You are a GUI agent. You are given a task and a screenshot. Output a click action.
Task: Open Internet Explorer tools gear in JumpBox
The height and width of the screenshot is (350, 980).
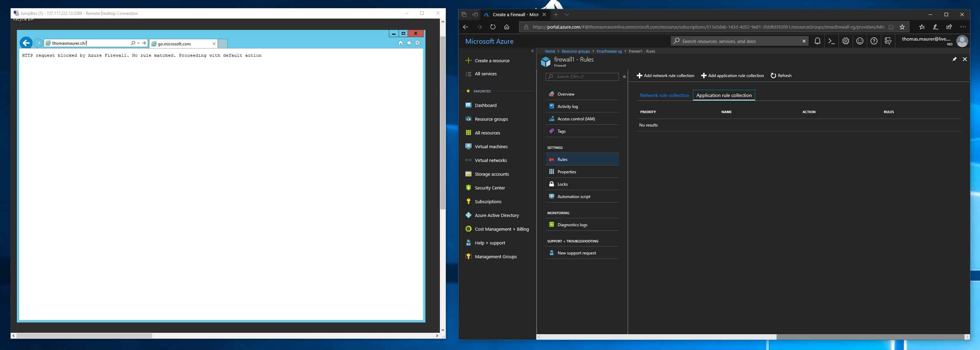point(418,43)
